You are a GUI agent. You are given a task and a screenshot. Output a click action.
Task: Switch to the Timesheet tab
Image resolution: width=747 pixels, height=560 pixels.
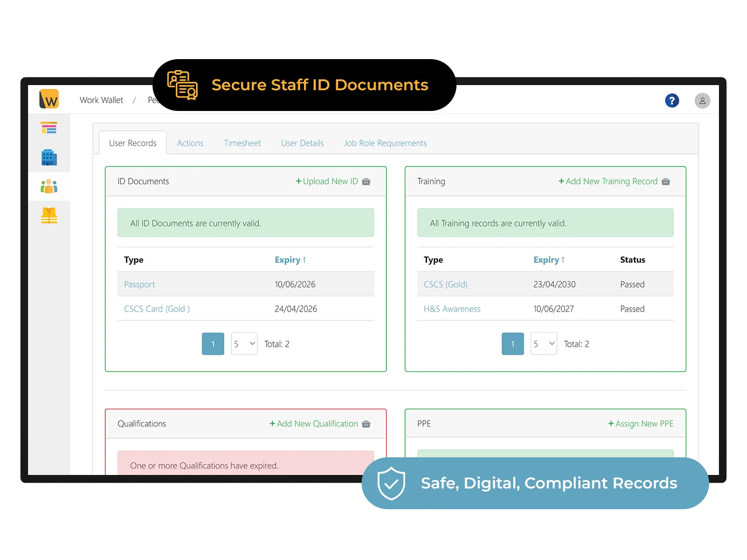(242, 143)
